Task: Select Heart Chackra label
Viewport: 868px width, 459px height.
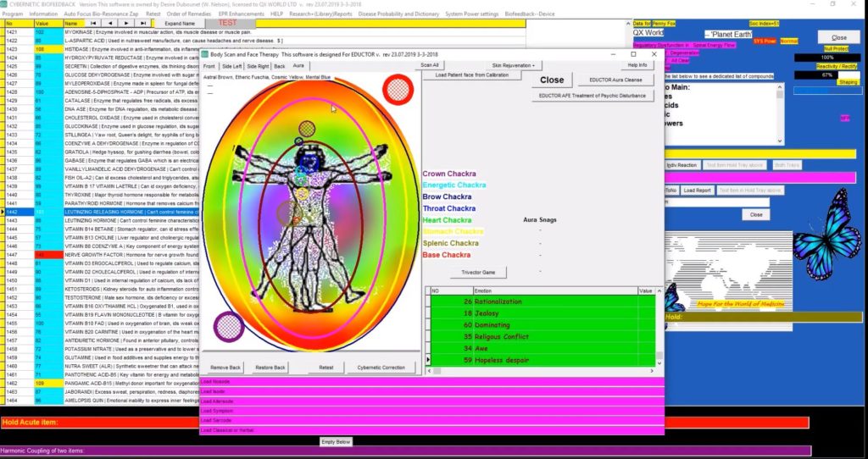Action: [x=447, y=220]
